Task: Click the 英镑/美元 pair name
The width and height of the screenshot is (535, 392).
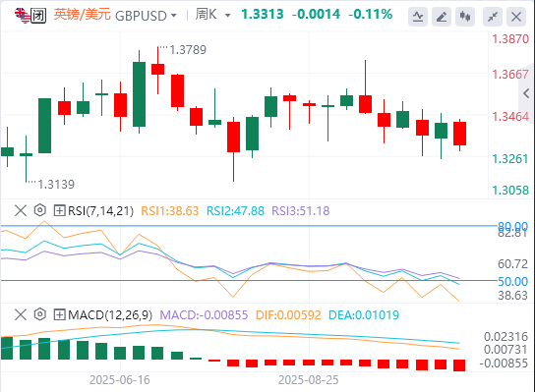Action: [83, 15]
